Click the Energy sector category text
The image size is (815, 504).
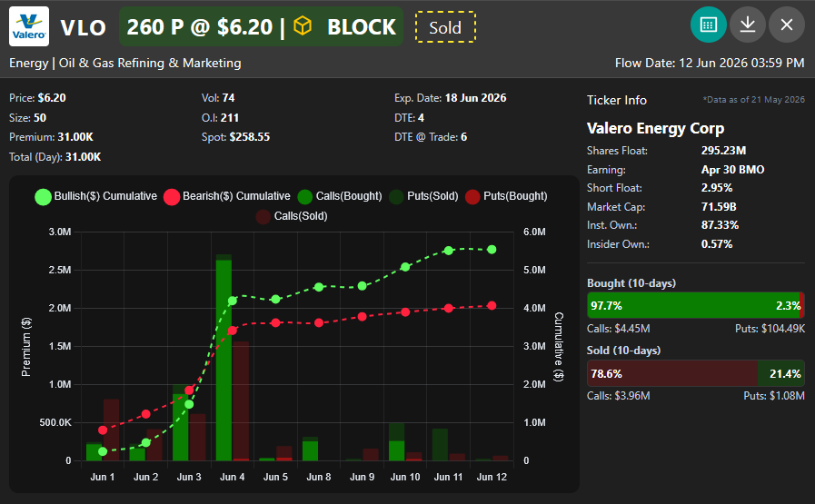point(28,63)
